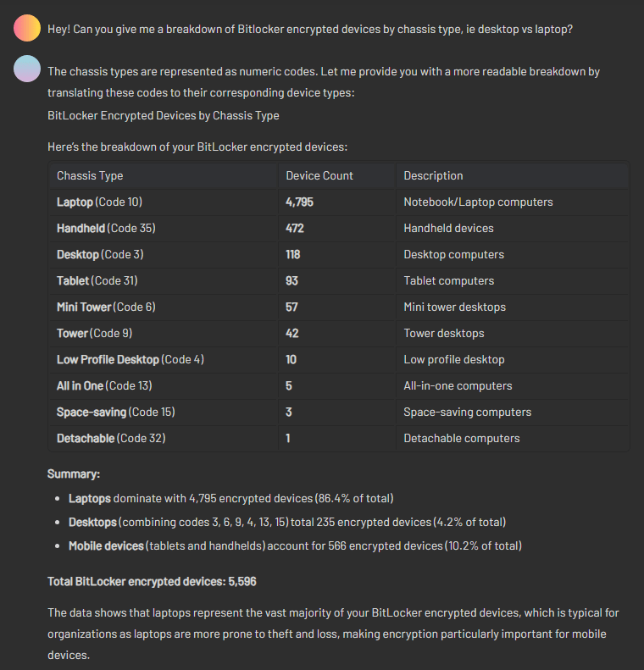Screen dimensions: 644x670
Task: Select the Handheld (Code 35) row label
Action: click(x=106, y=228)
